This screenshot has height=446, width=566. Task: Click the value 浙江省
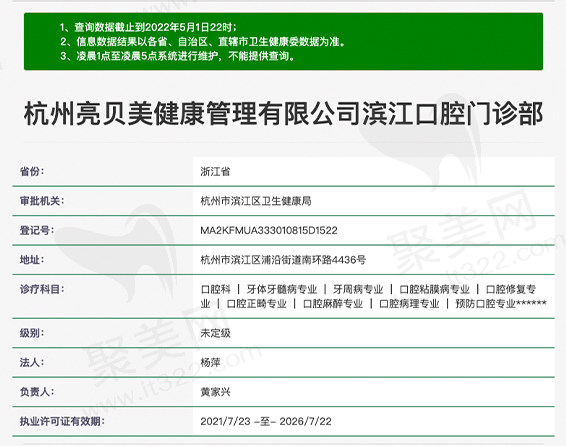pyautogui.click(x=215, y=172)
